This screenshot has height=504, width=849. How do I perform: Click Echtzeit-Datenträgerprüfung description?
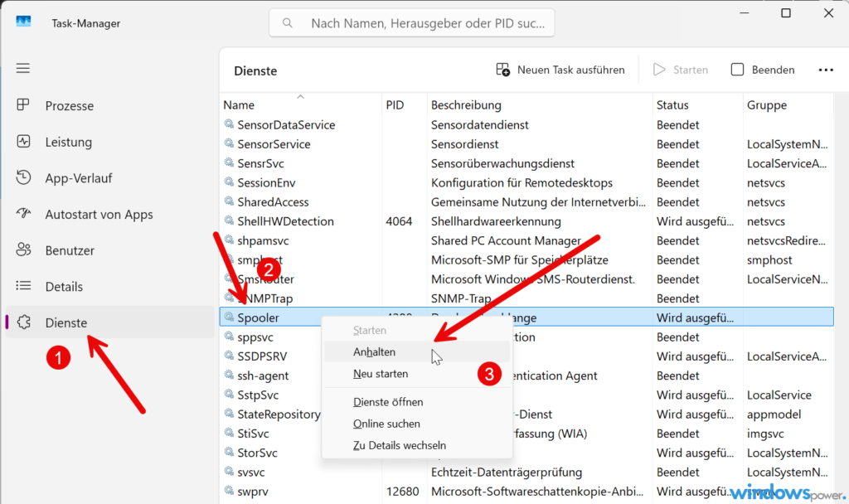click(507, 472)
